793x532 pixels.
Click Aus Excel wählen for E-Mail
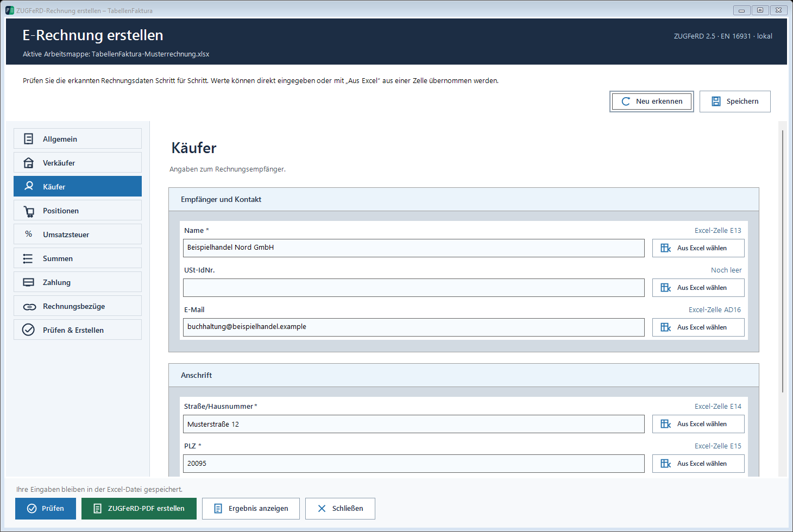coord(698,327)
